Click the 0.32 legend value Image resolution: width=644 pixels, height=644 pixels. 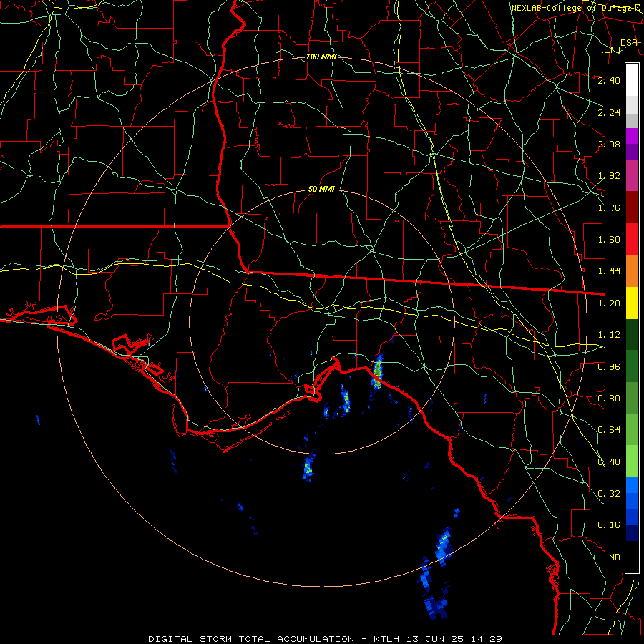(609, 493)
